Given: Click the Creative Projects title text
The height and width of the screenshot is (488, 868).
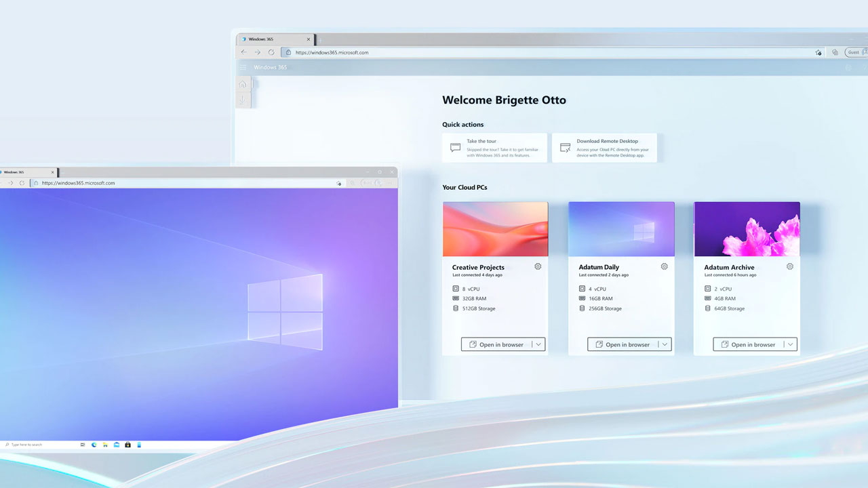Looking at the screenshot, I should pos(478,267).
